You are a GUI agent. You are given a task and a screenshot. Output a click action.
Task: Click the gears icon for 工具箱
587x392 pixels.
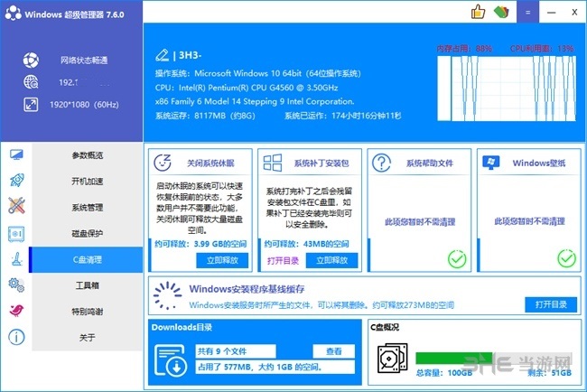(x=16, y=285)
